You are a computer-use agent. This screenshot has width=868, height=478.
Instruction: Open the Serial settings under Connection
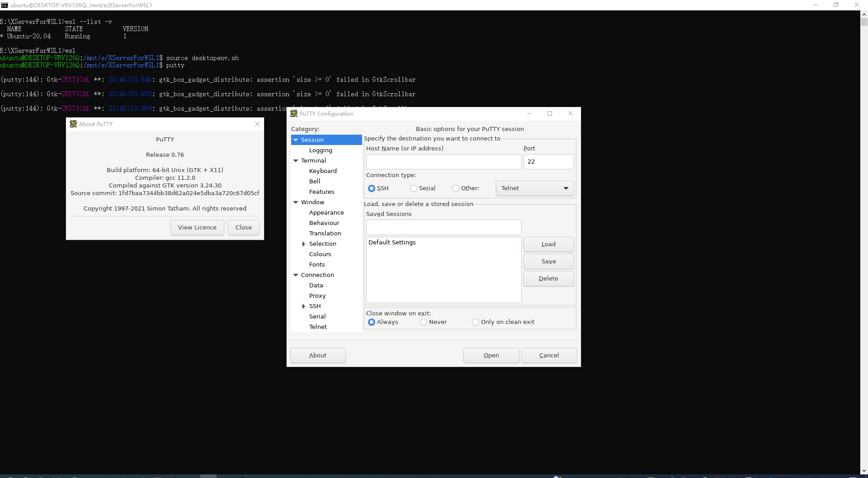point(317,317)
